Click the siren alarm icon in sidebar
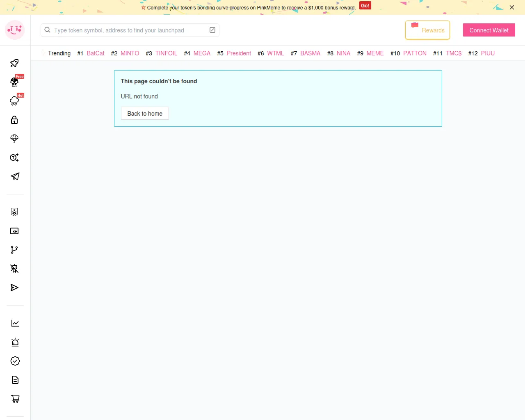 [x=15, y=342]
